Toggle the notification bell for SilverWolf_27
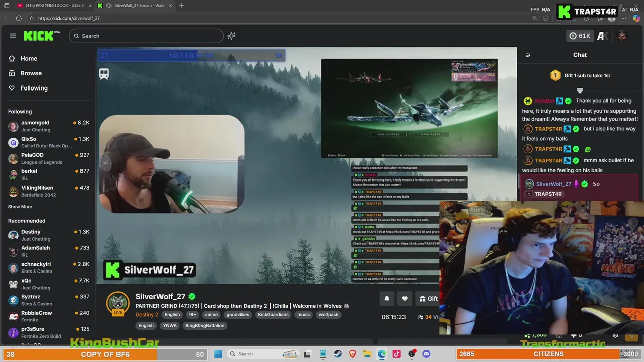Viewport: 644px width, 362px height. coord(387,299)
